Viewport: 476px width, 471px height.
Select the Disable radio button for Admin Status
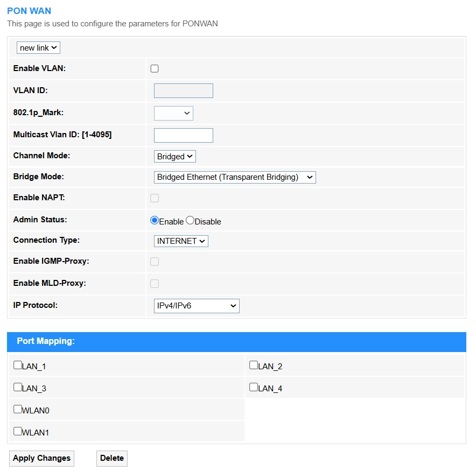(190, 221)
